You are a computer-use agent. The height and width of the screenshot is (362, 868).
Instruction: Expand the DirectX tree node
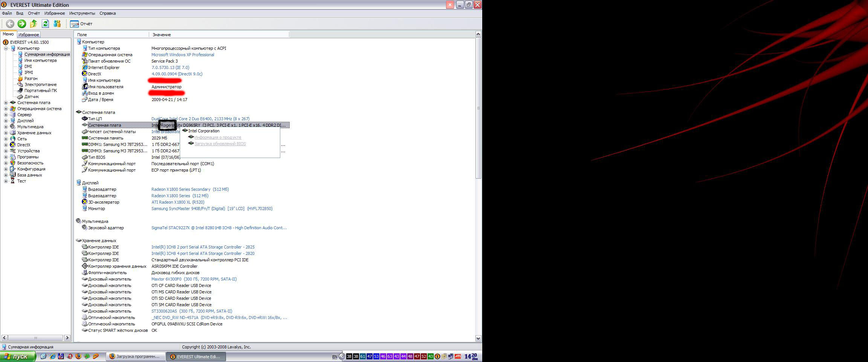pos(6,145)
